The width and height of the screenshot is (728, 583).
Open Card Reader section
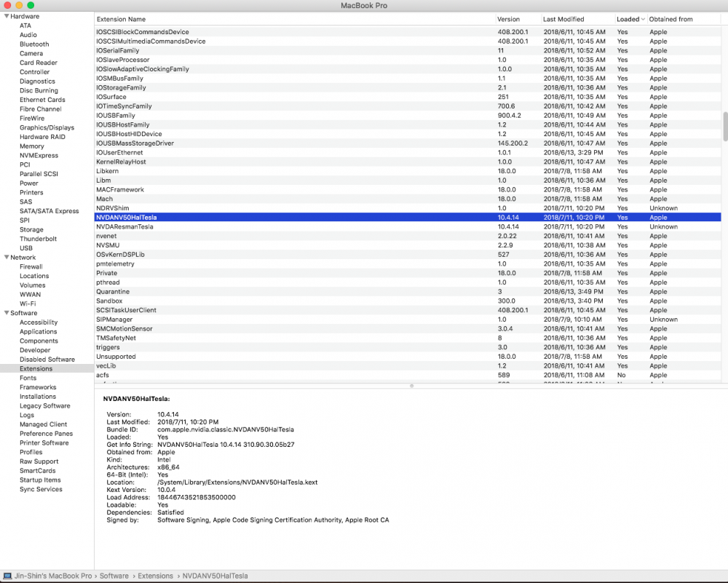pos(39,63)
